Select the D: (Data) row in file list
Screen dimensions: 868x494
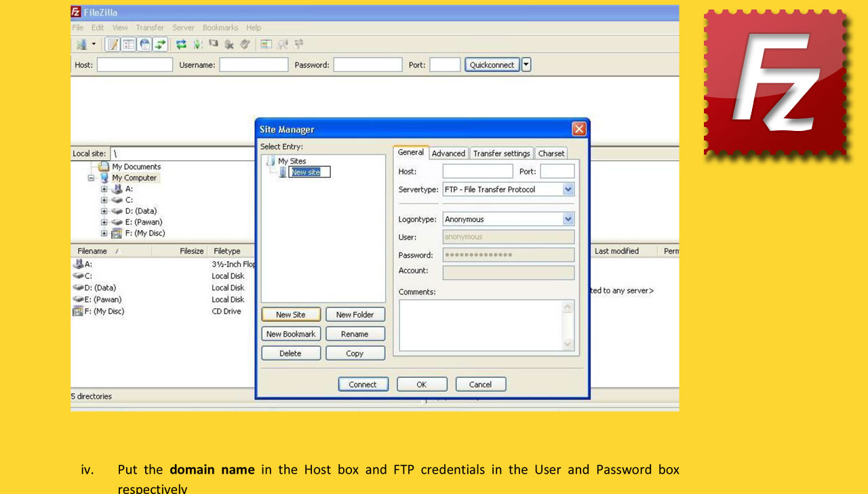pyautogui.click(x=163, y=288)
